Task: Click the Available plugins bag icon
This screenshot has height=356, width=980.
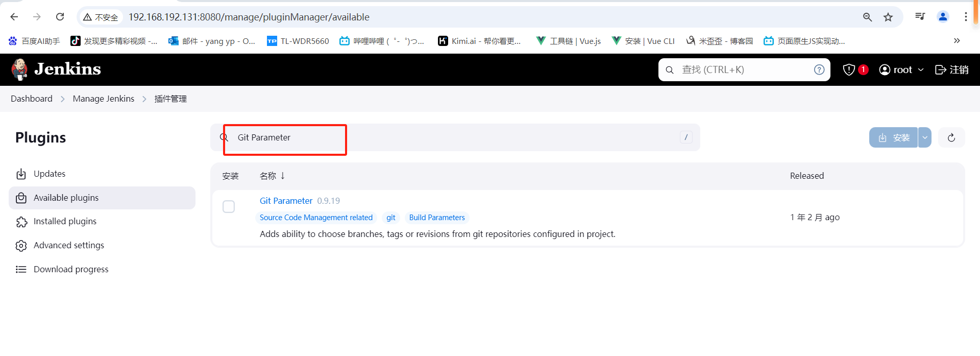Action: tap(21, 198)
